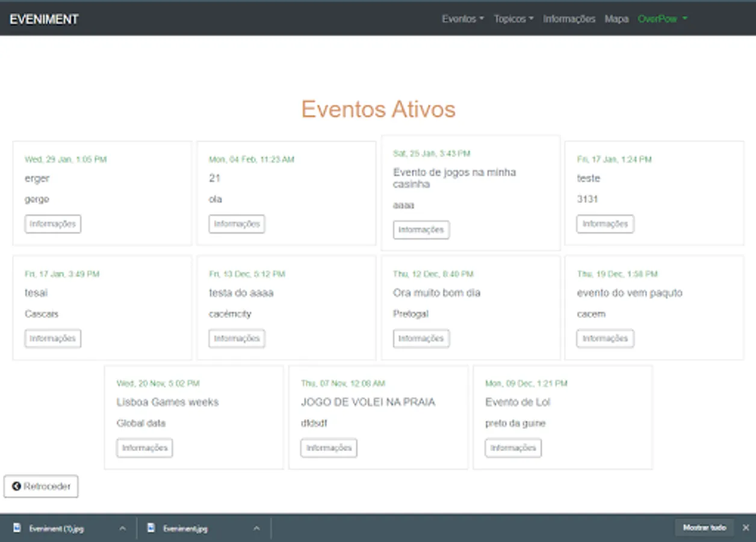Go to Informações in the navbar

pos(569,19)
